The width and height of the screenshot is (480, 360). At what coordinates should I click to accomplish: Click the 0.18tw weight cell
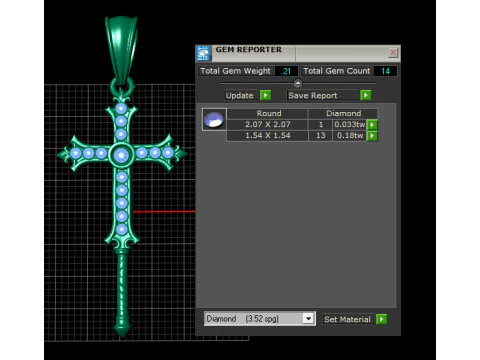pyautogui.click(x=349, y=136)
